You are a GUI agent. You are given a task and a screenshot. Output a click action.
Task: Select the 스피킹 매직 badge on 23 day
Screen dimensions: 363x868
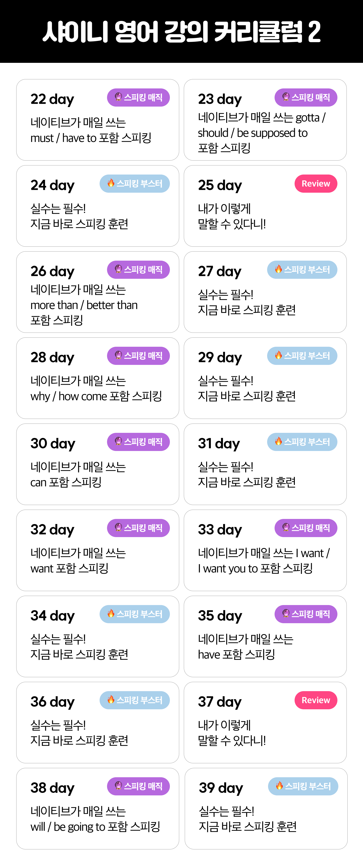click(x=306, y=98)
